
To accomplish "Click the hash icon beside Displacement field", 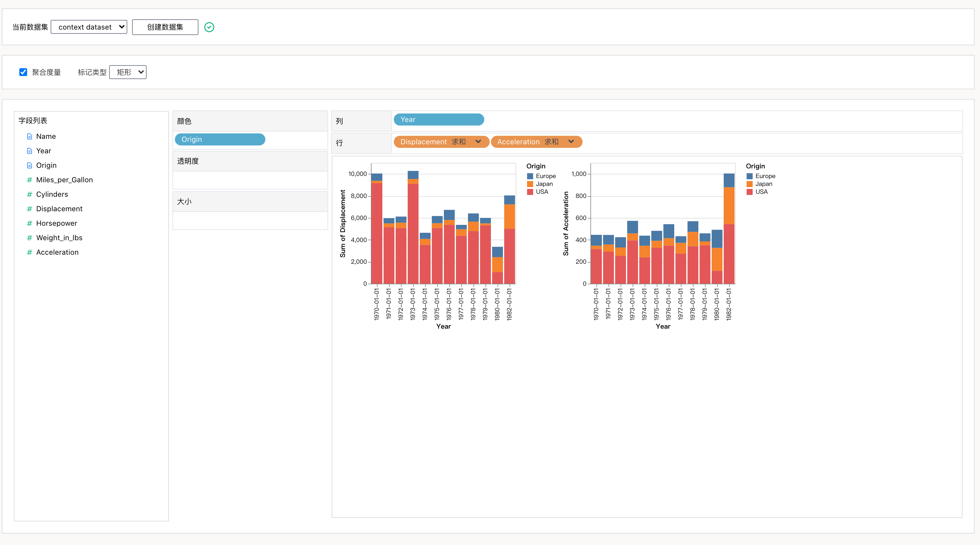I will (x=29, y=209).
